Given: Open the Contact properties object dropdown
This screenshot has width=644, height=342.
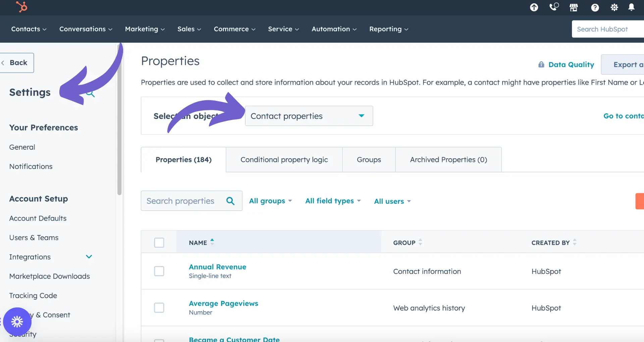Looking at the screenshot, I should 309,116.
